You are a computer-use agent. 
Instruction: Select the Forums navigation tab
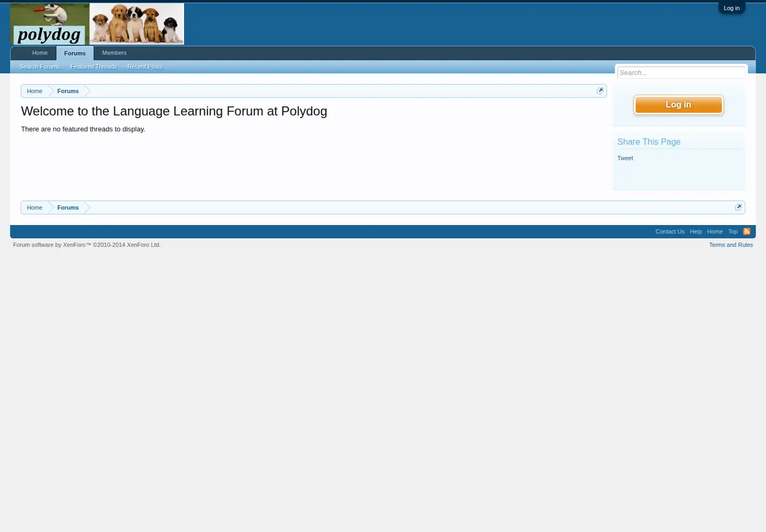coord(75,53)
